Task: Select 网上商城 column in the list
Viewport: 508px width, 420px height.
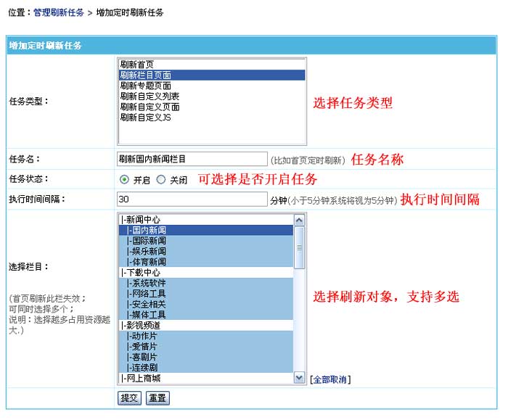Action: coord(142,378)
